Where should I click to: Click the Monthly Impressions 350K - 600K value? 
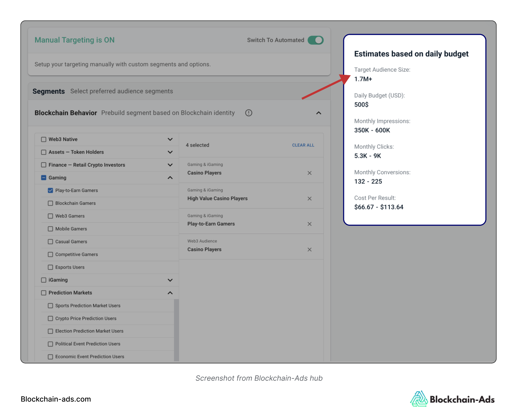(x=372, y=130)
